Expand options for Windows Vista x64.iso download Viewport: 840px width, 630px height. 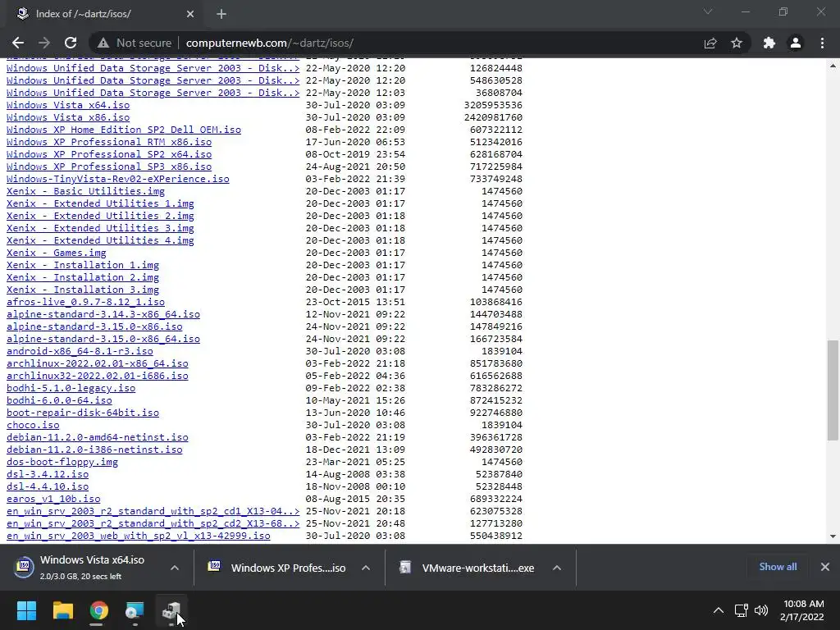point(175,568)
